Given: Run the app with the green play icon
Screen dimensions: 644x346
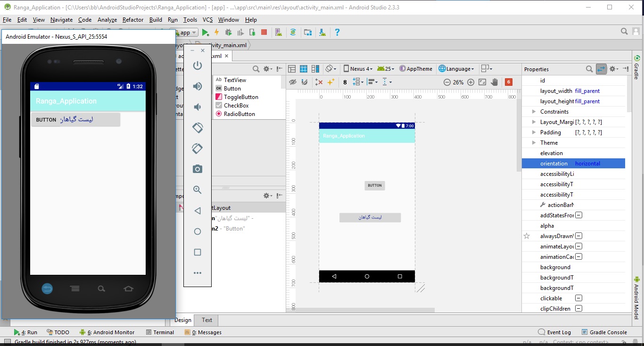Looking at the screenshot, I should (205, 33).
